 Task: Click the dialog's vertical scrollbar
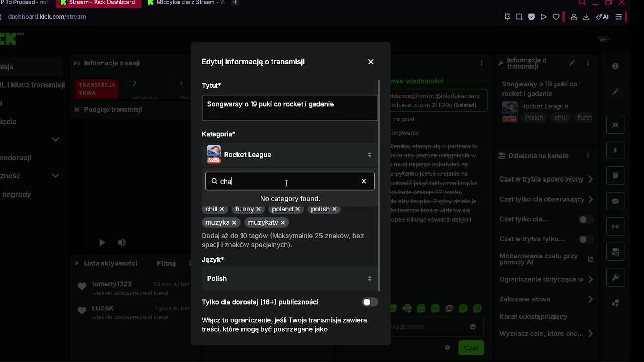[379, 185]
